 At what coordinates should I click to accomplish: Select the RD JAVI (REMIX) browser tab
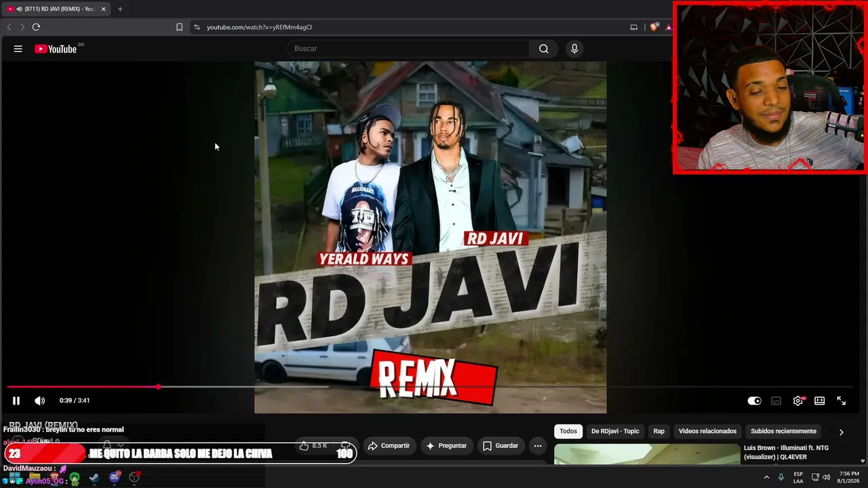point(57,9)
